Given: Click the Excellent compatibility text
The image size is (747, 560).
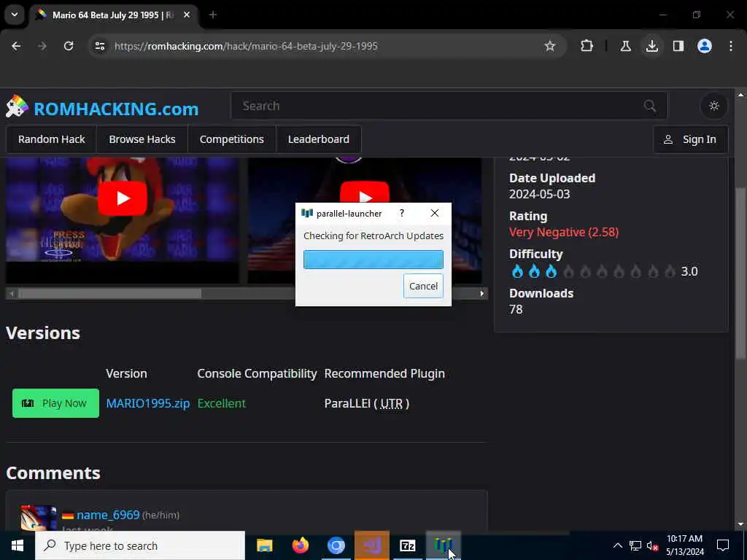Looking at the screenshot, I should point(222,403).
